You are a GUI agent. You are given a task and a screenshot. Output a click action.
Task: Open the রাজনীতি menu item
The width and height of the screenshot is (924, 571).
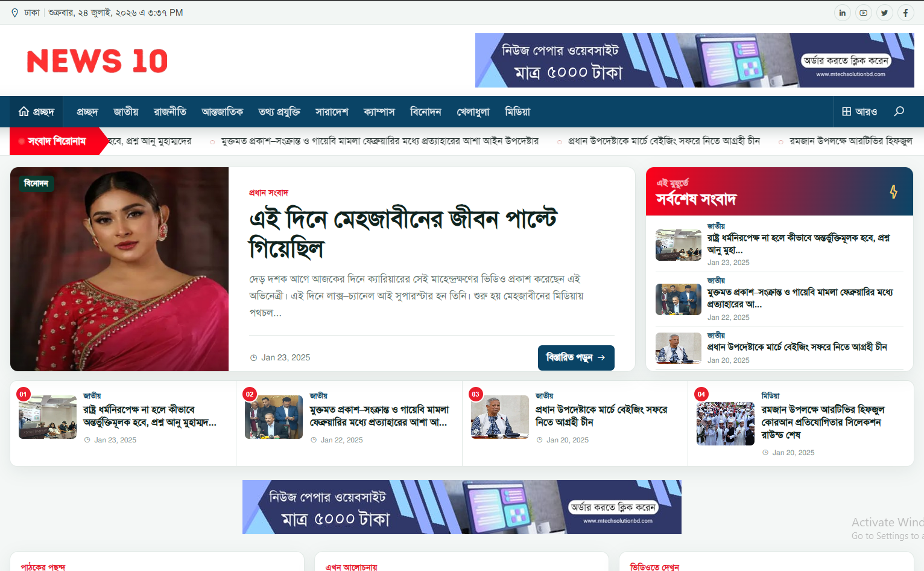click(x=170, y=112)
